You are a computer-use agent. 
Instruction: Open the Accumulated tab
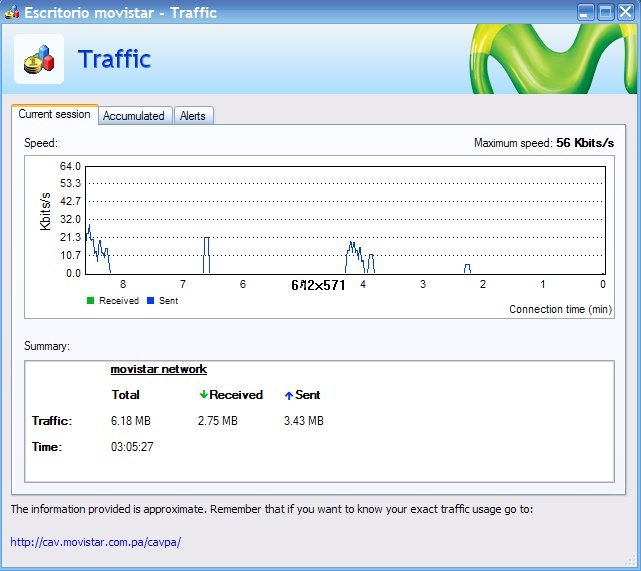coord(134,116)
